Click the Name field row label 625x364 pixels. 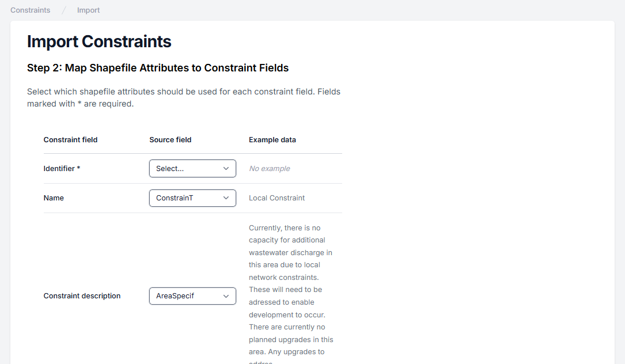pos(54,198)
